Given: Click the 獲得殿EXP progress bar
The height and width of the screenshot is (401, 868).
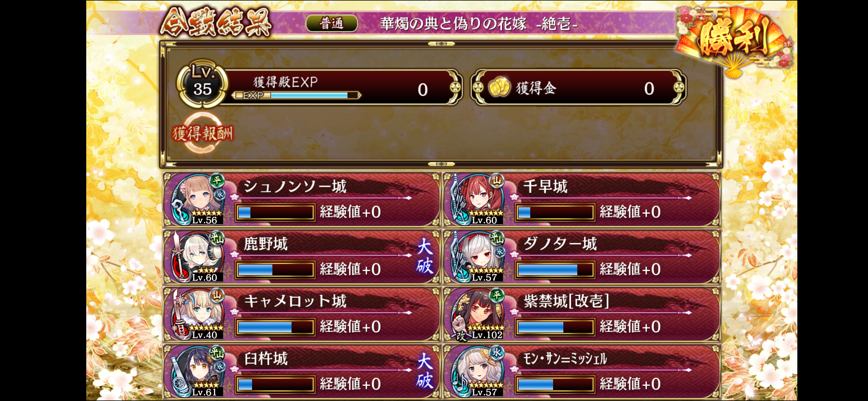Looking at the screenshot, I should [x=297, y=96].
